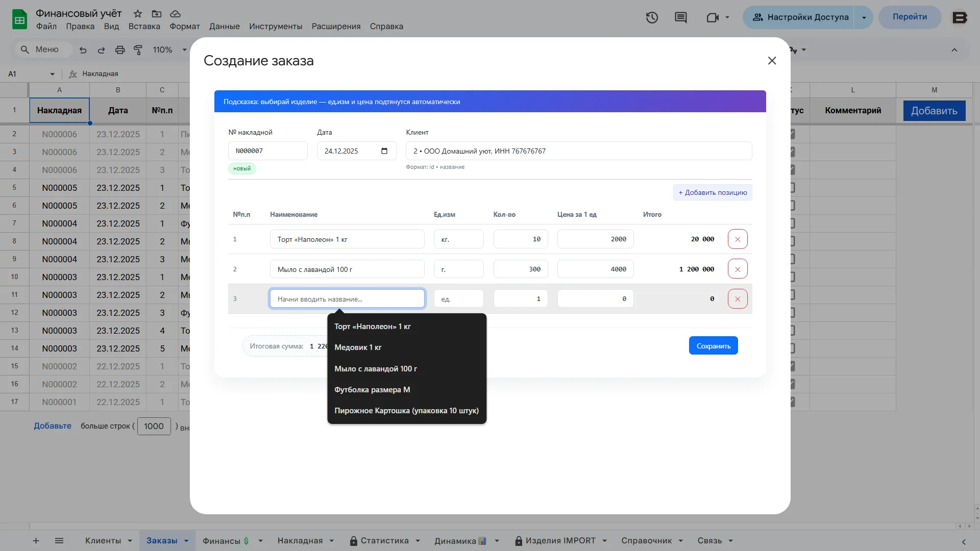Screen dimensions: 980x551
Task: Select the paint format icon
Action: (138, 50)
